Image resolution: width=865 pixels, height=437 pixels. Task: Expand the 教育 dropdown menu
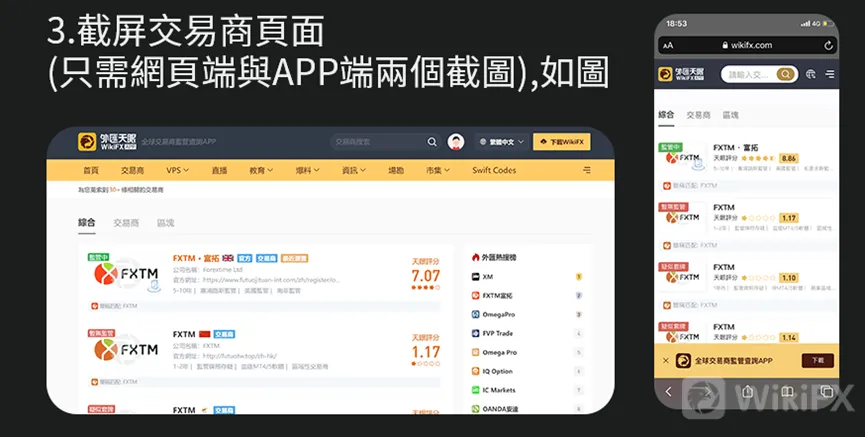click(261, 170)
